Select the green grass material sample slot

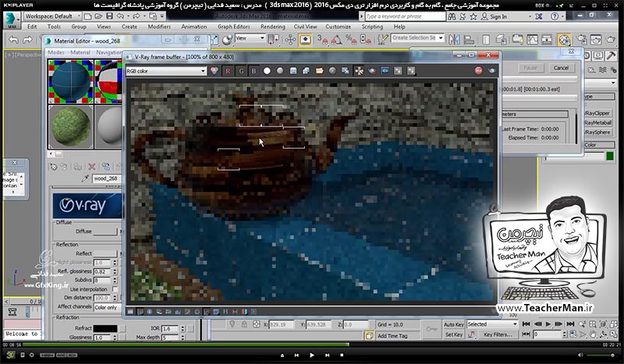pyautogui.click(x=70, y=126)
